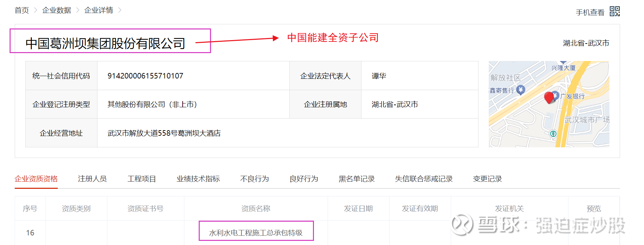644x245 pixels.
Task: Open the 不良行为 tab
Action: click(254, 179)
